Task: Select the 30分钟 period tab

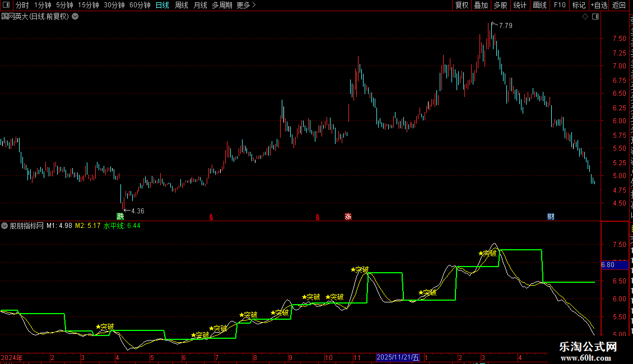Action: click(114, 5)
